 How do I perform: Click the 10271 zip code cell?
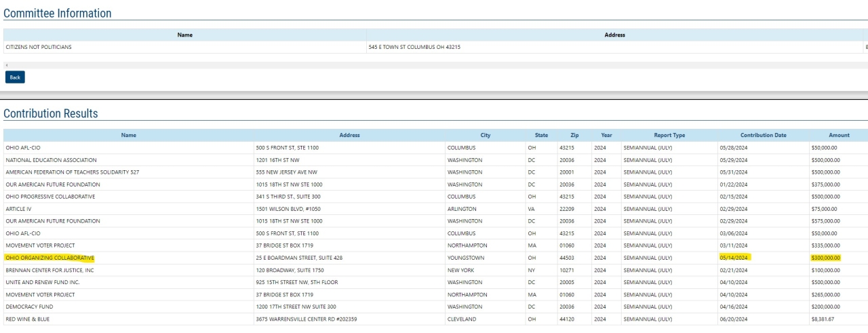(x=567, y=270)
